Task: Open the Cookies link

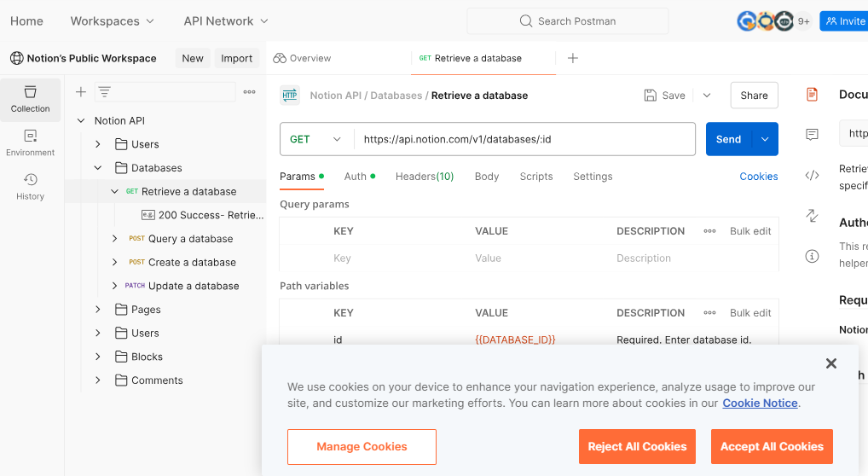Action: tap(758, 177)
